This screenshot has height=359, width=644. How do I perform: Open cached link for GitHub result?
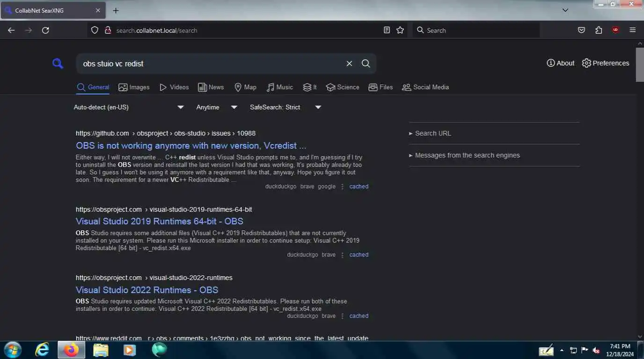(x=359, y=187)
